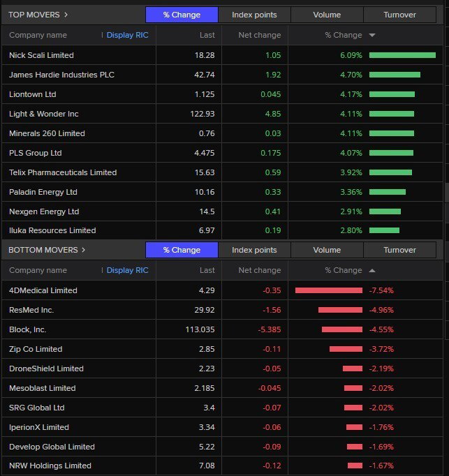Sort Top Movers by Company name header
This screenshot has width=449, height=476.
(38, 35)
